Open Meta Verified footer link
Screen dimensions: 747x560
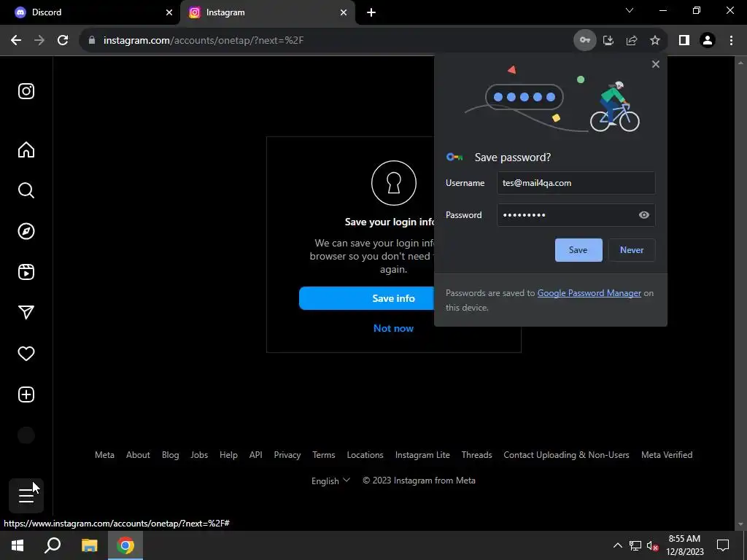tap(667, 455)
